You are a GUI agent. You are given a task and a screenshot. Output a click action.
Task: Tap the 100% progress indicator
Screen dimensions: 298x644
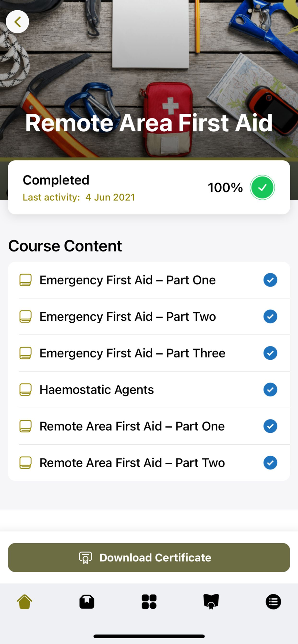(x=225, y=187)
